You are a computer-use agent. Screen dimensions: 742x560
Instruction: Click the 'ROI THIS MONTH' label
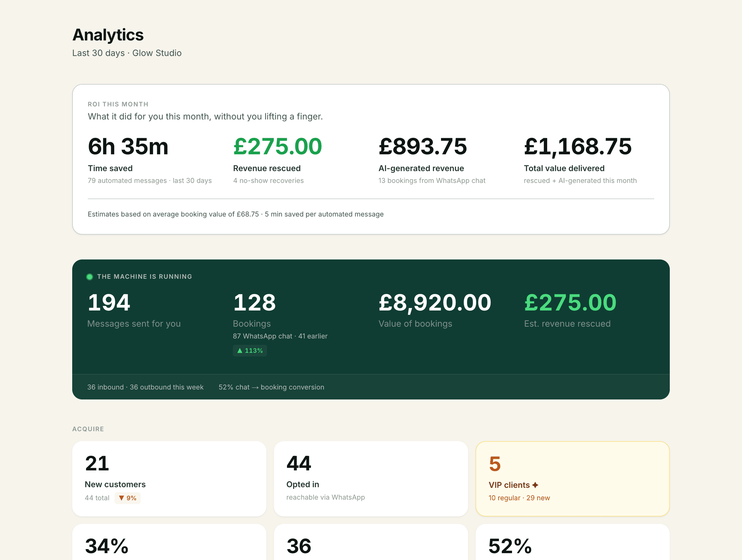tap(118, 104)
